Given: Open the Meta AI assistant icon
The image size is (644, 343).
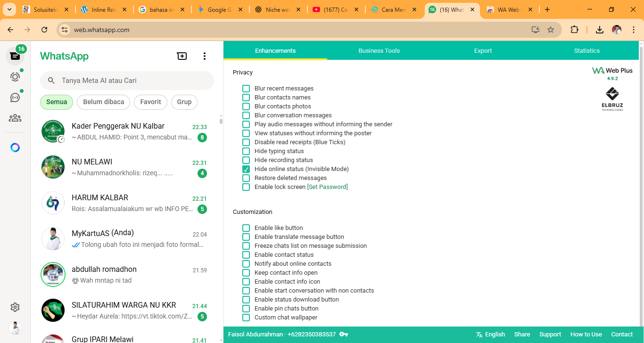Looking at the screenshot, I should click(x=15, y=147).
